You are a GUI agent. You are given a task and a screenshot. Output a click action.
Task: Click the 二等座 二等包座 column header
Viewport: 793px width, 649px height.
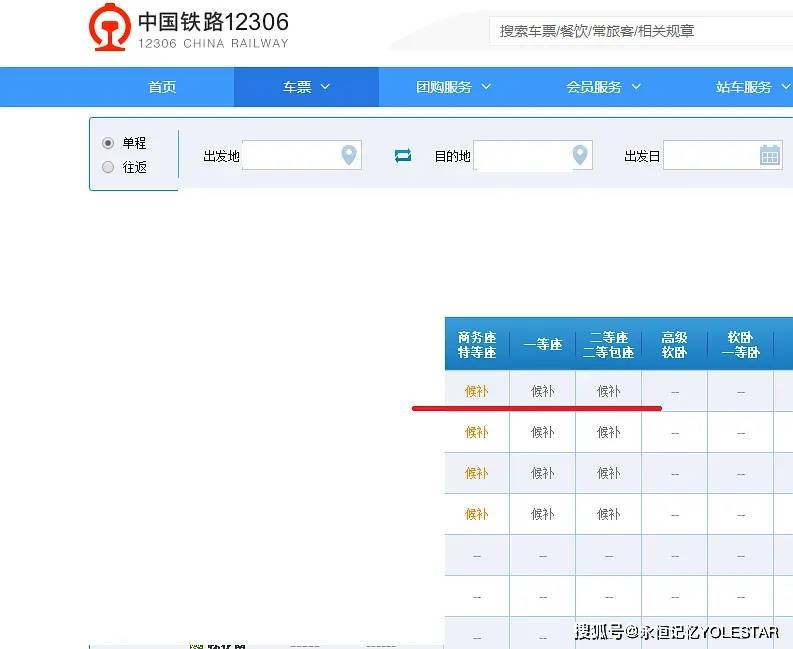coord(608,344)
